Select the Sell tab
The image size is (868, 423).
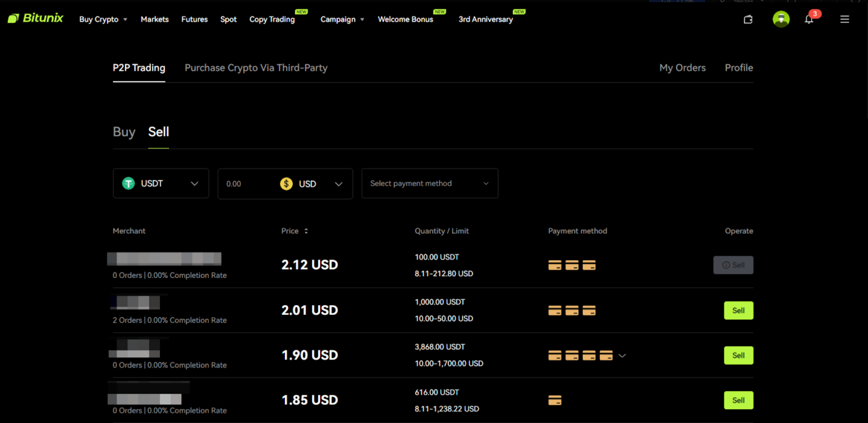[158, 132]
